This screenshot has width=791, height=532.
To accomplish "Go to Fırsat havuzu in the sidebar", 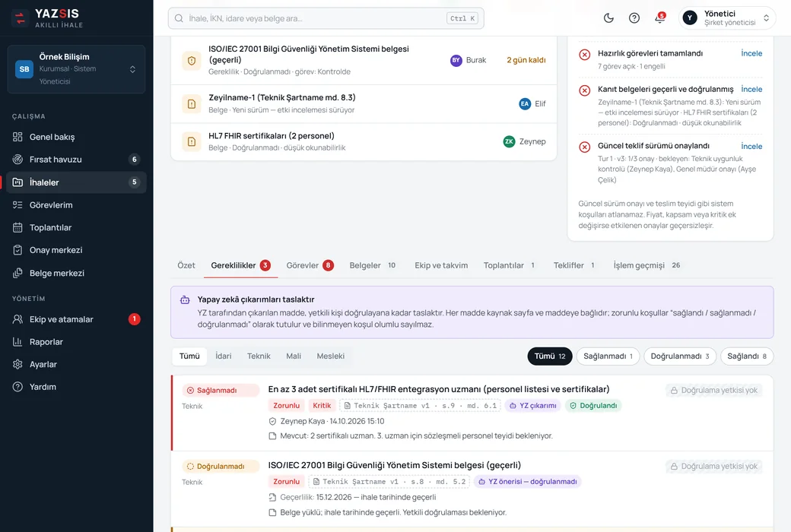I will (75, 160).
